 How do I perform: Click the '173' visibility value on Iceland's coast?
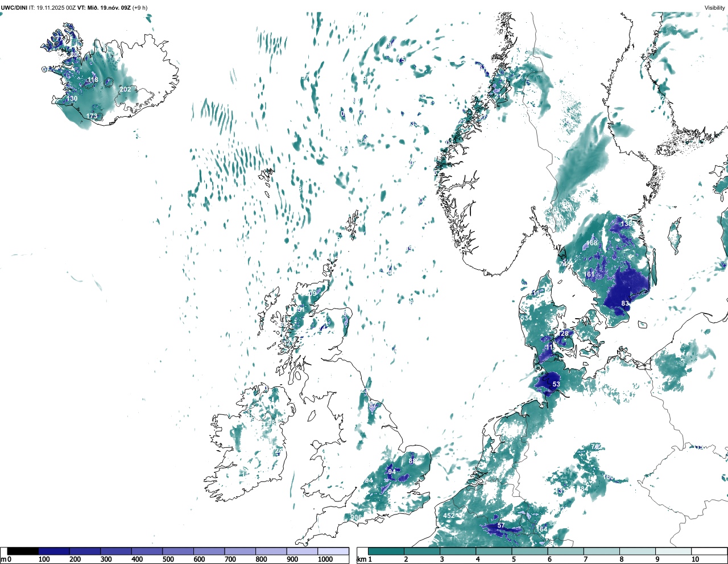(x=92, y=116)
